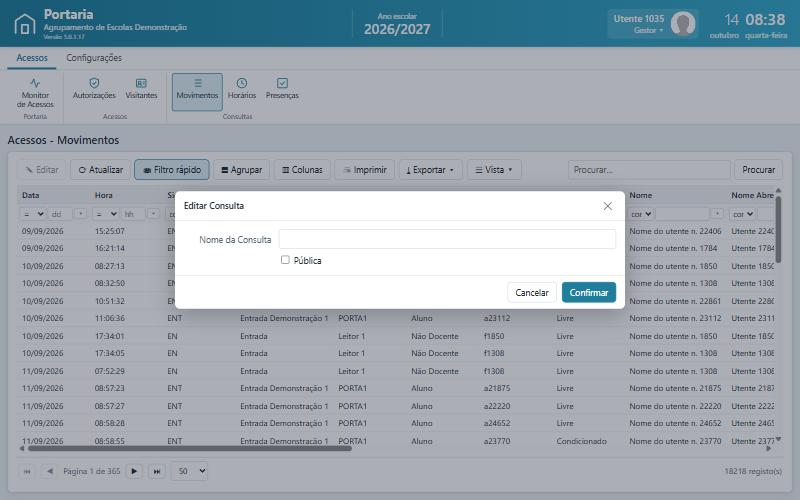This screenshot has width=800, height=500.
Task: Open Hora column filter operator dropdown
Action: pos(106,214)
